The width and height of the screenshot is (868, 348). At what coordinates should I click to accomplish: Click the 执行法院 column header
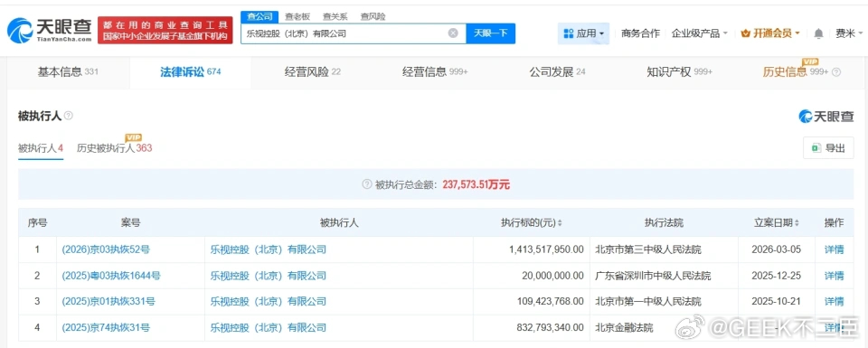664,223
